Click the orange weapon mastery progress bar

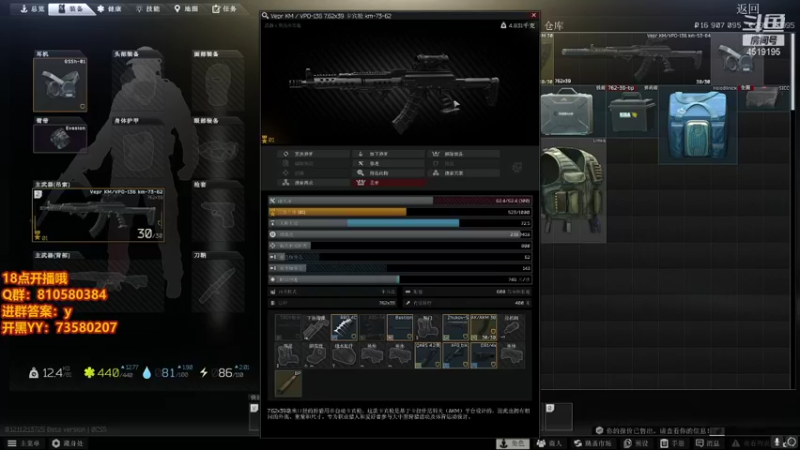(x=400, y=212)
